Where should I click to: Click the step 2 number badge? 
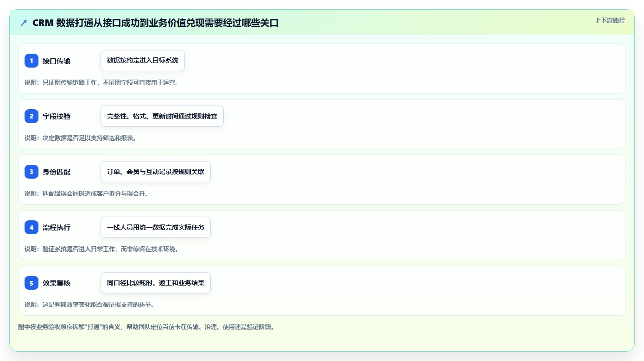tap(32, 116)
